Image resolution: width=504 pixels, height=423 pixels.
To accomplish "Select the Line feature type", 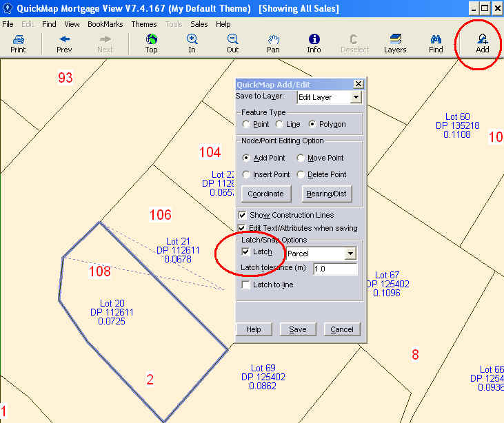I will tap(279, 125).
